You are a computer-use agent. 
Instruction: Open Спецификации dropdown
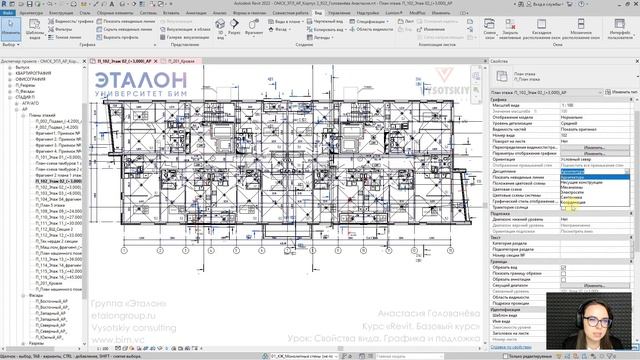point(369,21)
